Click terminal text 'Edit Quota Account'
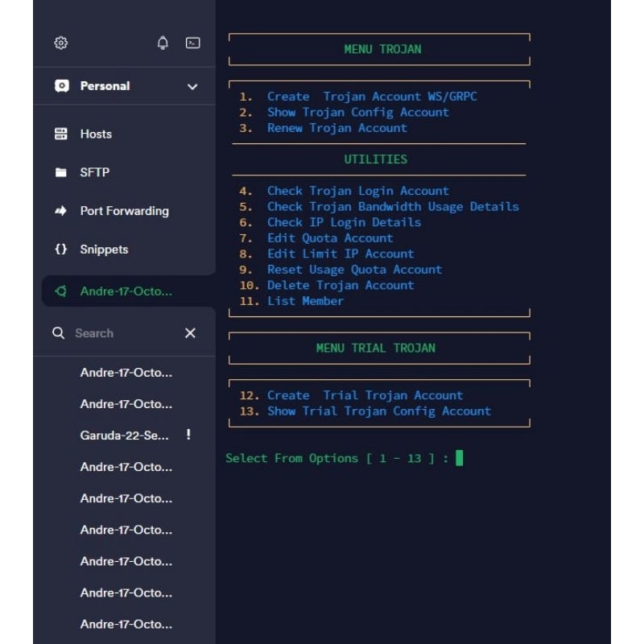 [330, 237]
